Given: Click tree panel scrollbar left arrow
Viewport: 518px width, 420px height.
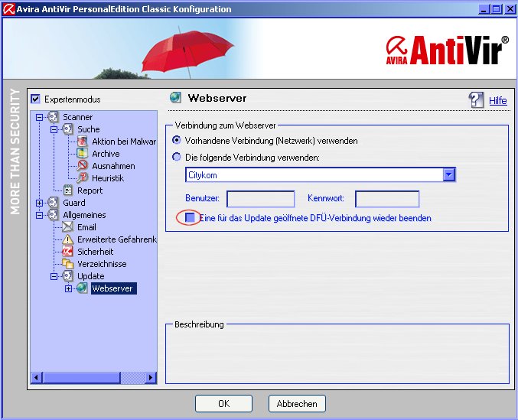Looking at the screenshot, I should coord(37,377).
